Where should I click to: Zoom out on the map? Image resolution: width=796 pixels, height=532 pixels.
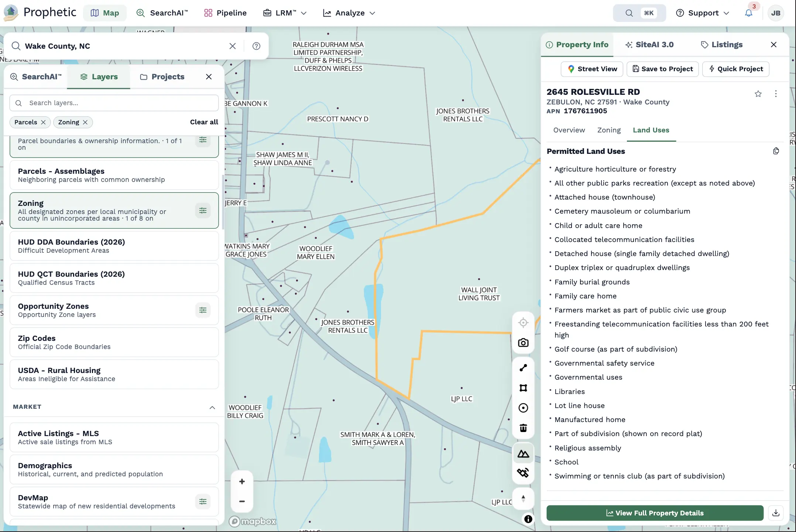[242, 501]
